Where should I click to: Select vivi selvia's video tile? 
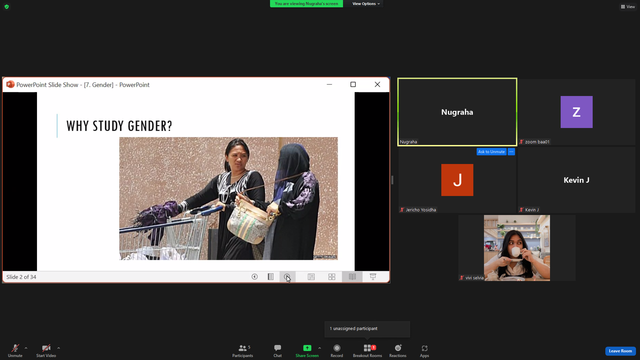coord(517,248)
